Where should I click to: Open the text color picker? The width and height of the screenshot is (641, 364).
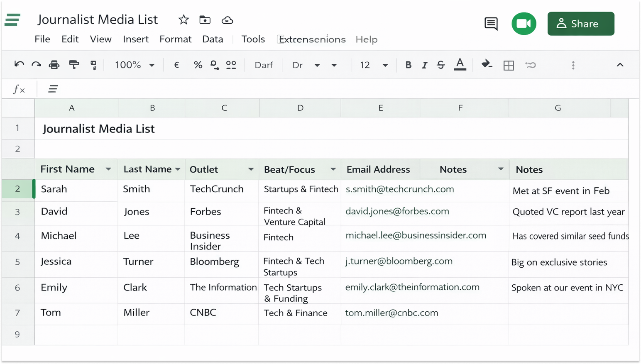460,65
